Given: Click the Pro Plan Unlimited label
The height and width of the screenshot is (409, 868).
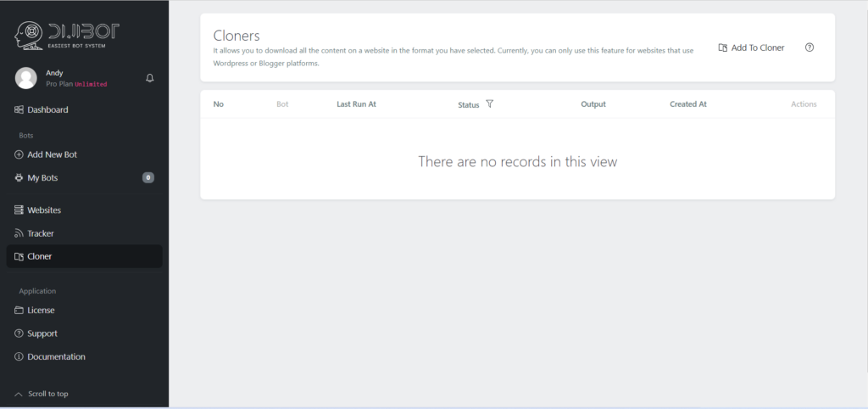Looking at the screenshot, I should 76,84.
